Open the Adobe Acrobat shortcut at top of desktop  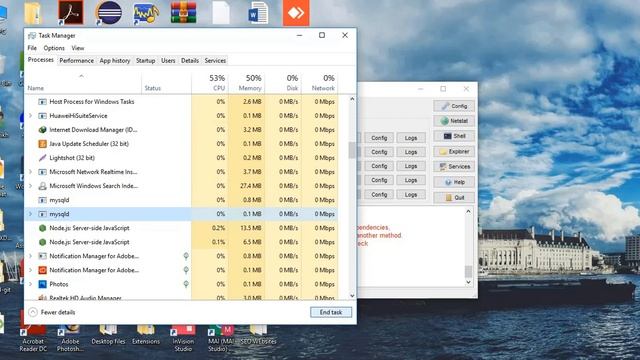pos(71,13)
